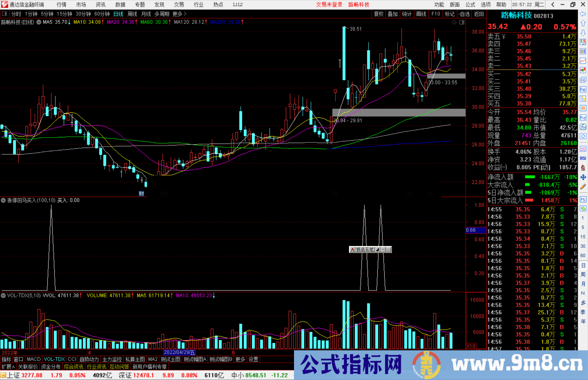Open the 行情 menu
This screenshot has width=588, height=380.
click(62, 5)
